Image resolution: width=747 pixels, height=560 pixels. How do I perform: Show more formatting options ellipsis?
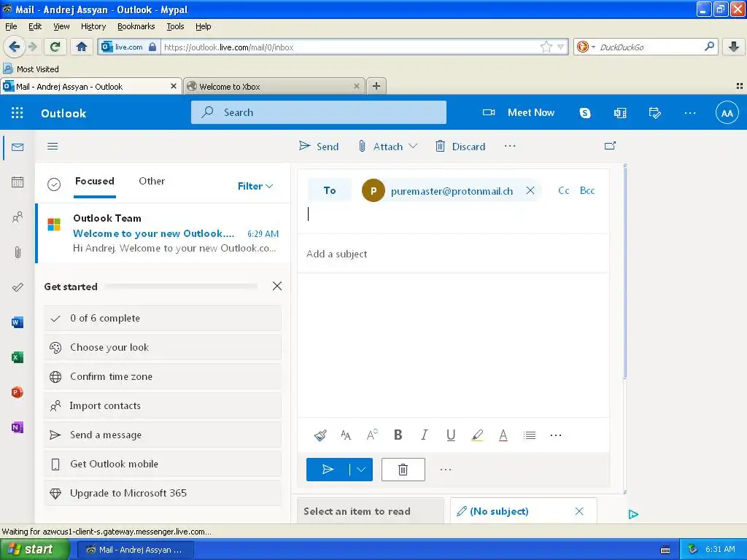coord(555,435)
